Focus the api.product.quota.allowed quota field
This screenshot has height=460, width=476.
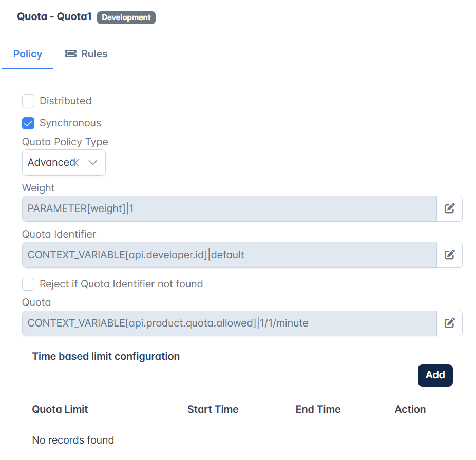click(230, 323)
